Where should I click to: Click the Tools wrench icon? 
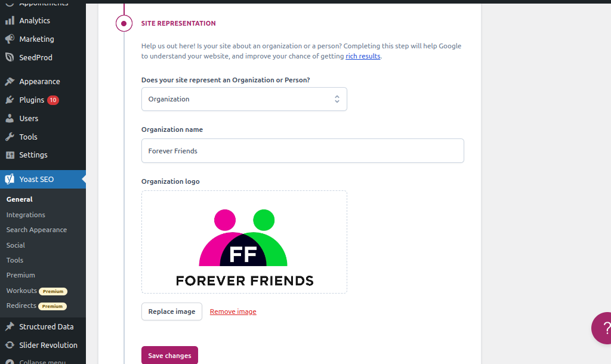[10, 137]
